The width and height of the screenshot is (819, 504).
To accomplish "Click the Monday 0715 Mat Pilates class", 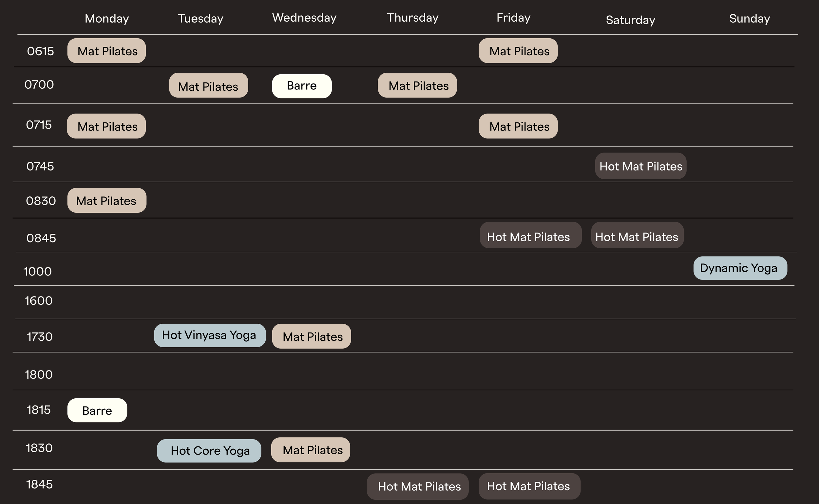I will pos(106,126).
